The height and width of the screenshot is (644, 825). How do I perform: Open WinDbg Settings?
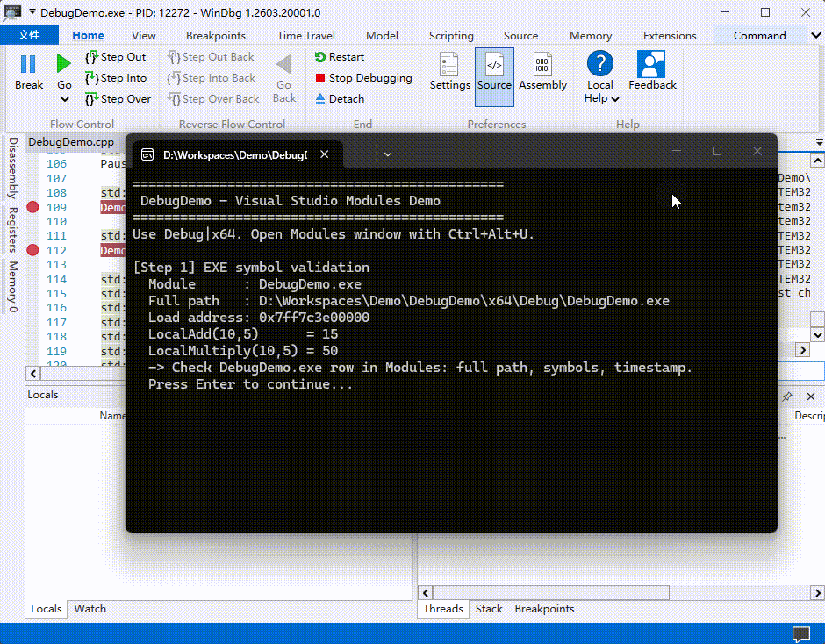449,72
